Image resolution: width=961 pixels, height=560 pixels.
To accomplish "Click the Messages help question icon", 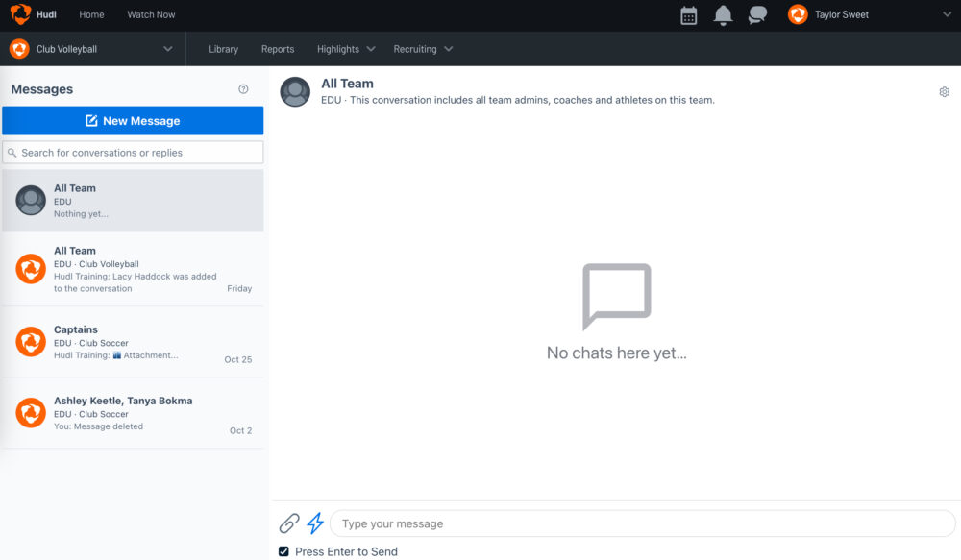I will tap(243, 89).
